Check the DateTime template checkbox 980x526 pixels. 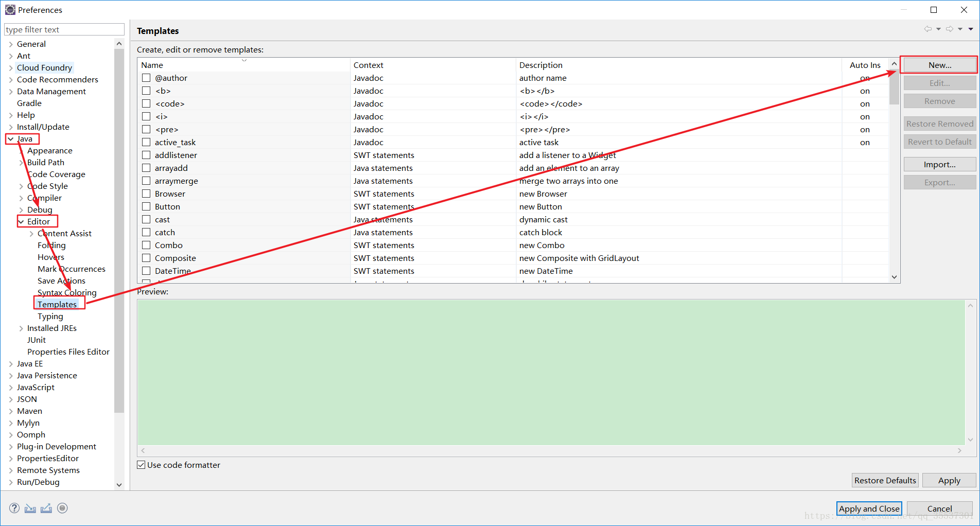146,271
